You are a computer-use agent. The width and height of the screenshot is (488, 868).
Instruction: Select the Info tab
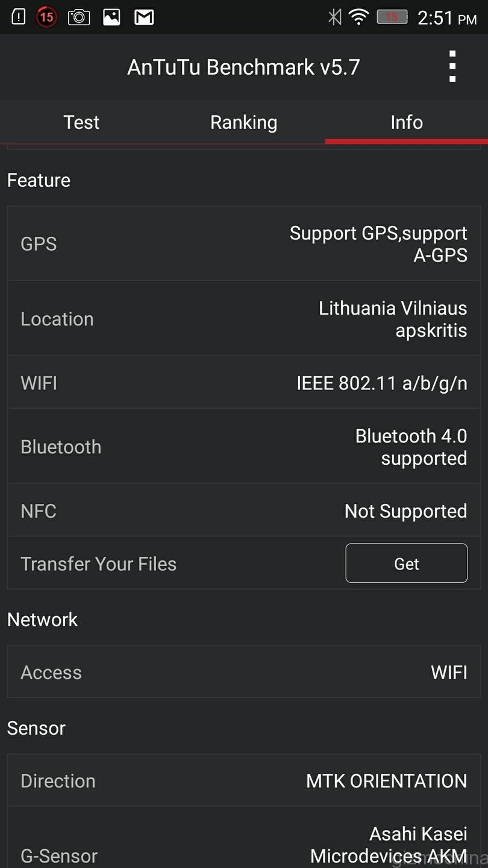(x=407, y=122)
